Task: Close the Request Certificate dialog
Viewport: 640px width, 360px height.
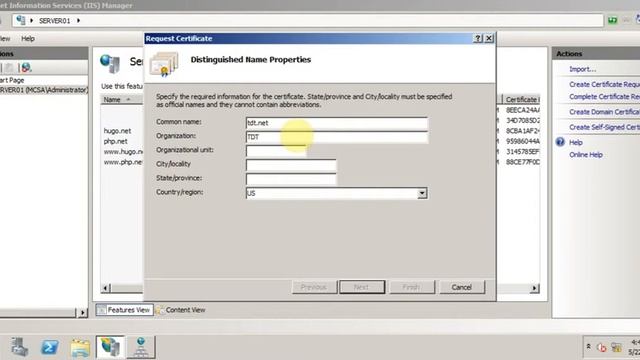Action: [489, 38]
